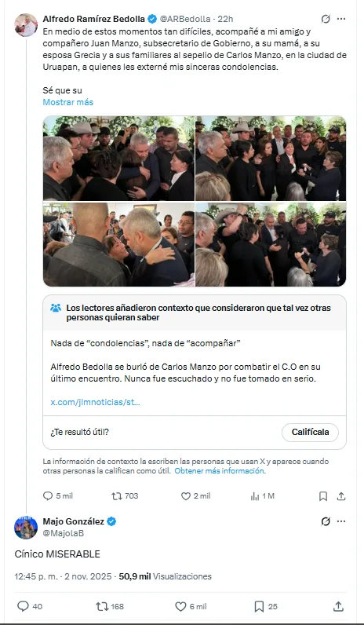This screenshot has height=625, width=364.
Task: Share Majo González's post via upload icon
Action: click(x=338, y=606)
